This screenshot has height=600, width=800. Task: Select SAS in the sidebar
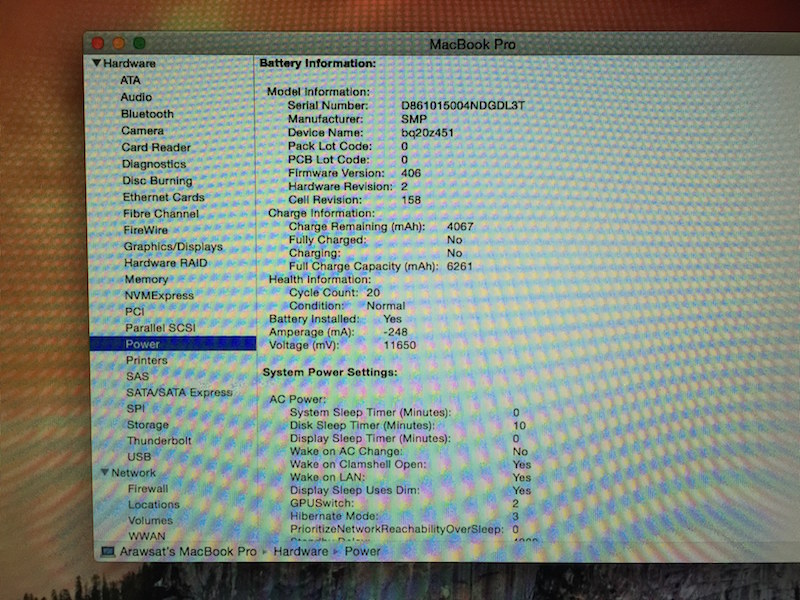[138, 377]
